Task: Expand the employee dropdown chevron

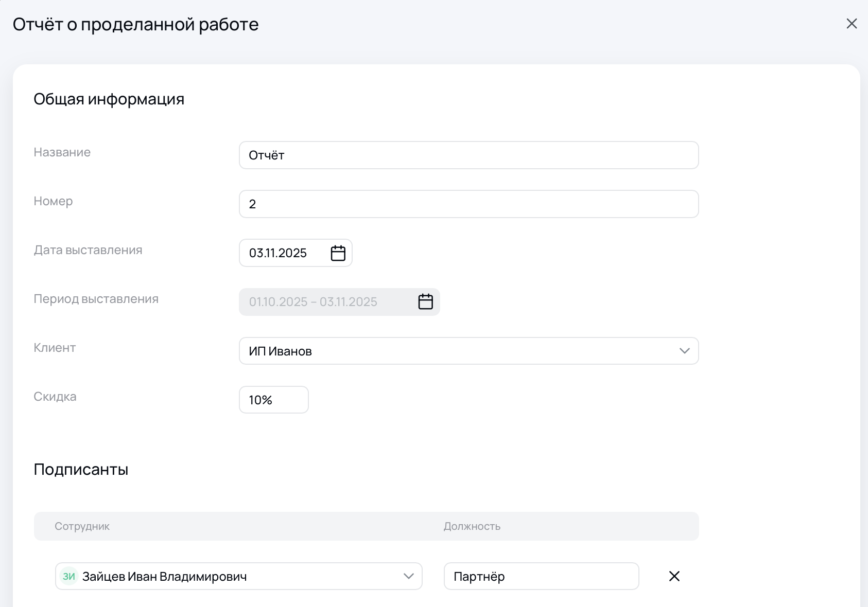Action: tap(409, 576)
